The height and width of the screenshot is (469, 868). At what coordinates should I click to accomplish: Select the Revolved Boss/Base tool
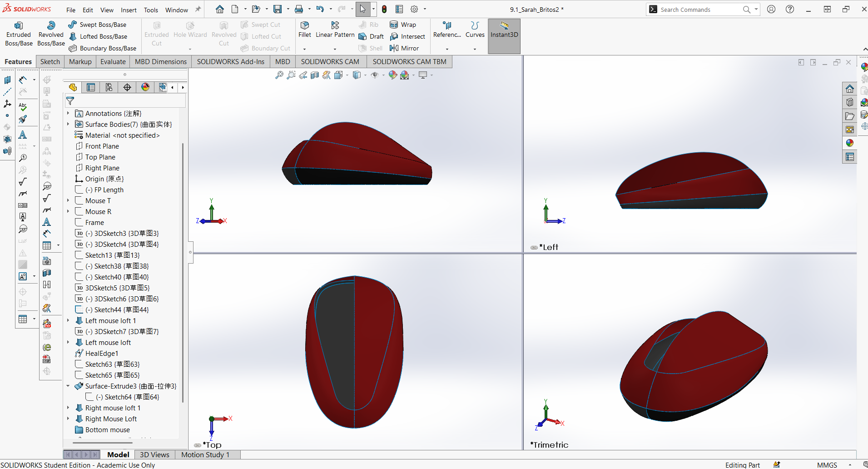click(x=51, y=34)
